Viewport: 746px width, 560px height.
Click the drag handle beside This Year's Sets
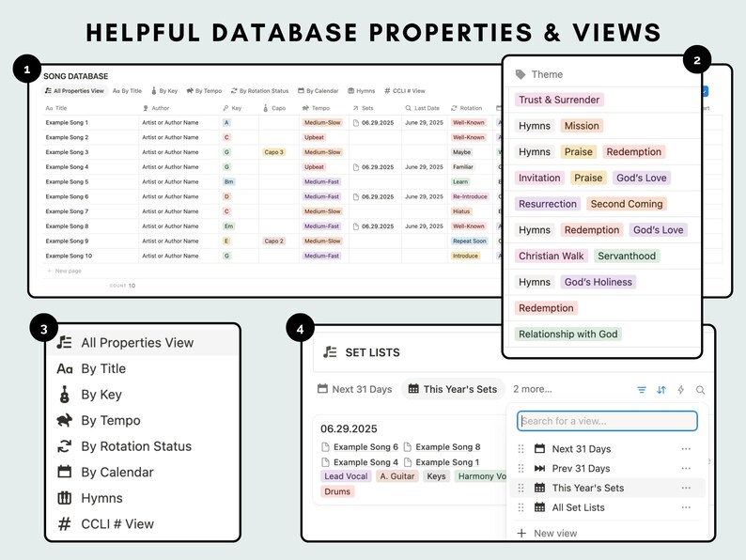pyautogui.click(x=521, y=488)
